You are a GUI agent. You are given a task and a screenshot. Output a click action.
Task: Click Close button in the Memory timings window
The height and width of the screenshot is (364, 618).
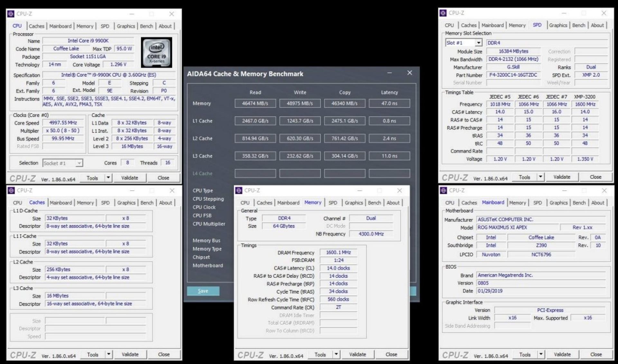tap(391, 354)
